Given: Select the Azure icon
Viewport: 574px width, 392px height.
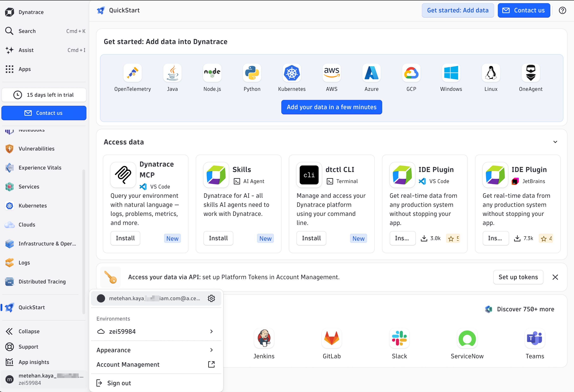Looking at the screenshot, I should [x=371, y=73].
